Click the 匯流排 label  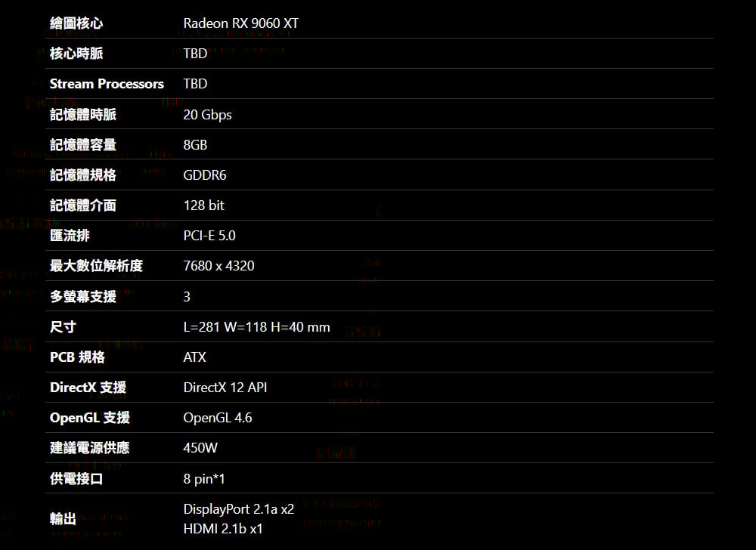pyautogui.click(x=70, y=236)
